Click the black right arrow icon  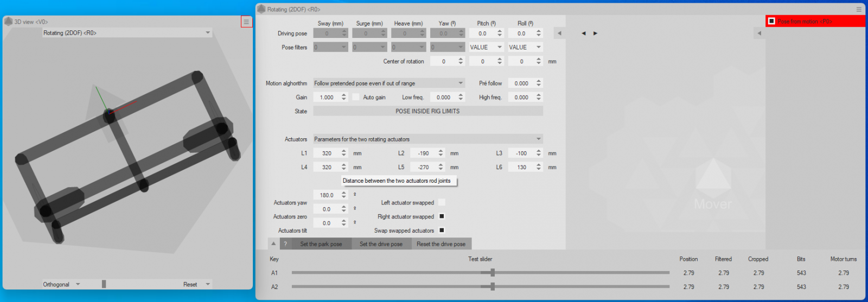coord(595,34)
